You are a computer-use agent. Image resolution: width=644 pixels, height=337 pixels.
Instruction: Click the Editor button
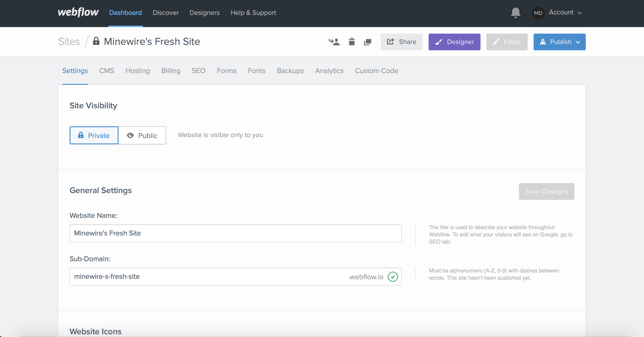(x=507, y=42)
